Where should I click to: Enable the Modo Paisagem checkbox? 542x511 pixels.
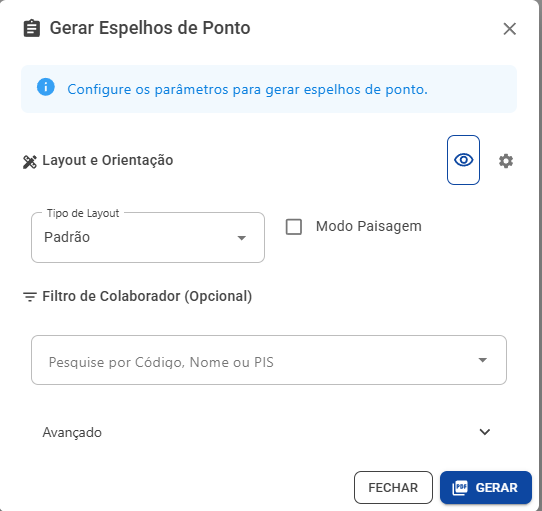click(x=294, y=227)
